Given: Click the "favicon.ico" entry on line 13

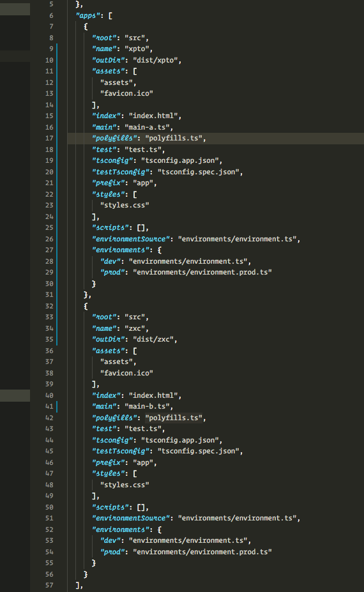Looking at the screenshot, I should 126,93.
